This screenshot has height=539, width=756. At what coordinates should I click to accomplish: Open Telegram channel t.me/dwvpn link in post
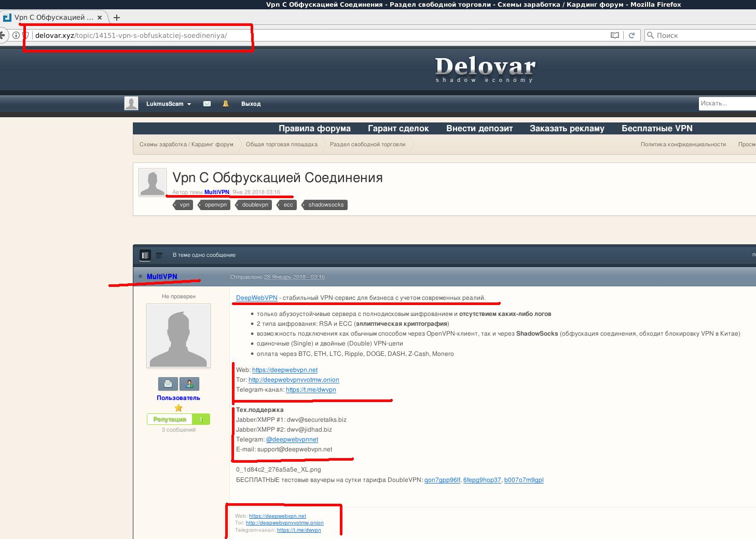311,390
